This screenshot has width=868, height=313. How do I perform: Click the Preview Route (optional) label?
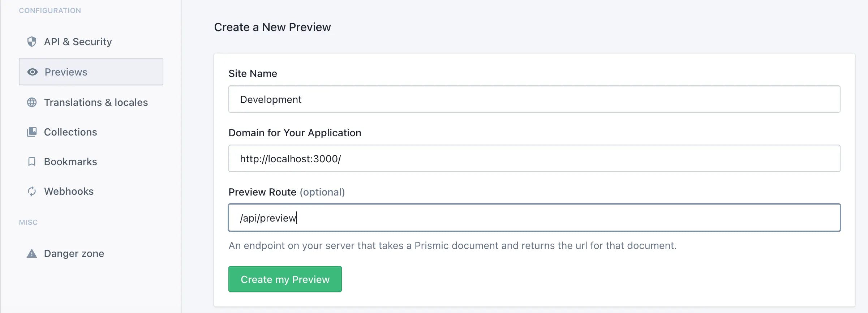pos(287,192)
